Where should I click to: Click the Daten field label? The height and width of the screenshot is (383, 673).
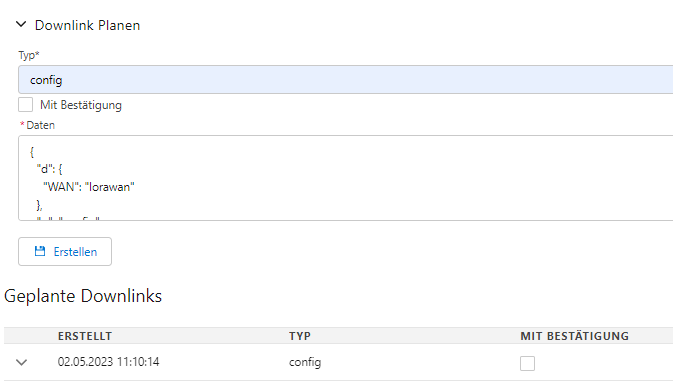(40, 125)
